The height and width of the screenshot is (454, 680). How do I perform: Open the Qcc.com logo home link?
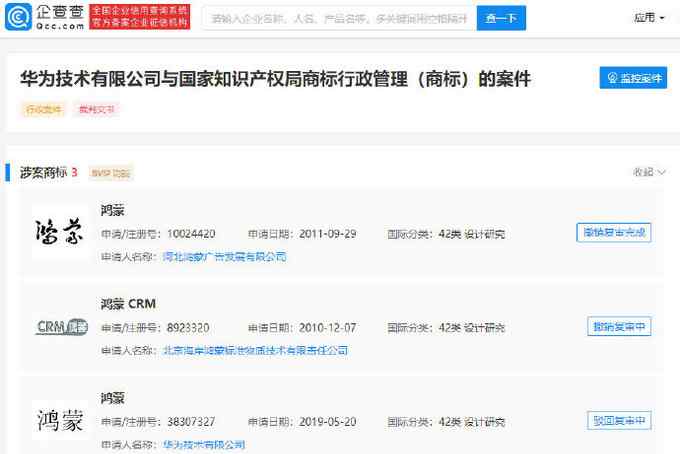click(x=44, y=17)
